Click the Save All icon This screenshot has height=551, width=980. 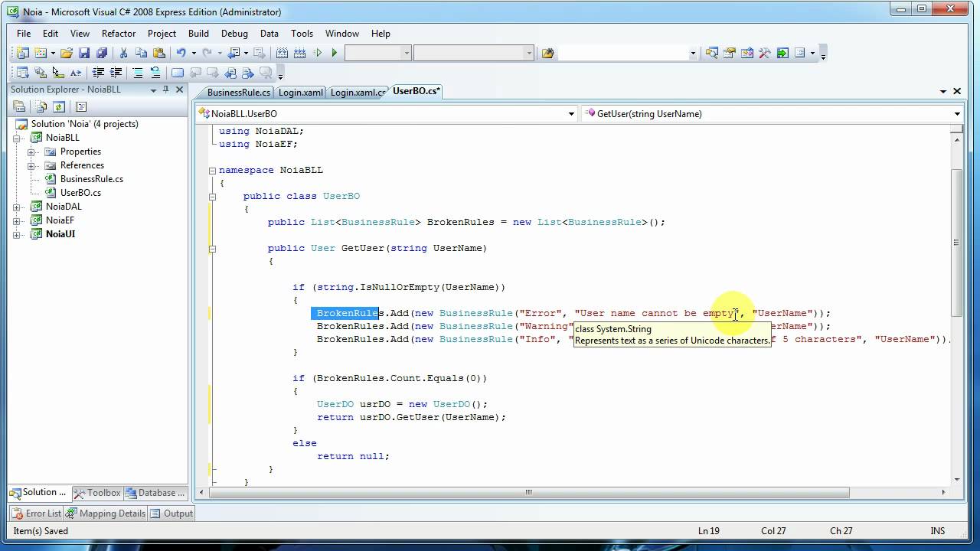point(102,53)
